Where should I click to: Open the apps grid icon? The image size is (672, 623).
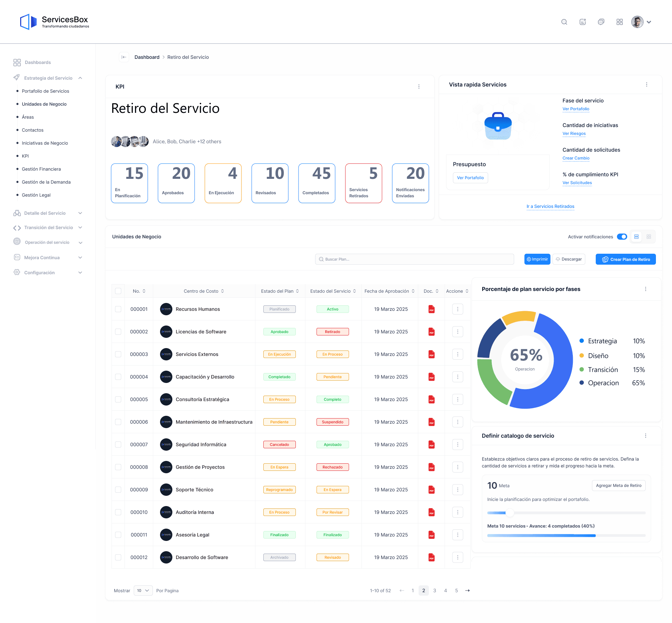(x=619, y=22)
